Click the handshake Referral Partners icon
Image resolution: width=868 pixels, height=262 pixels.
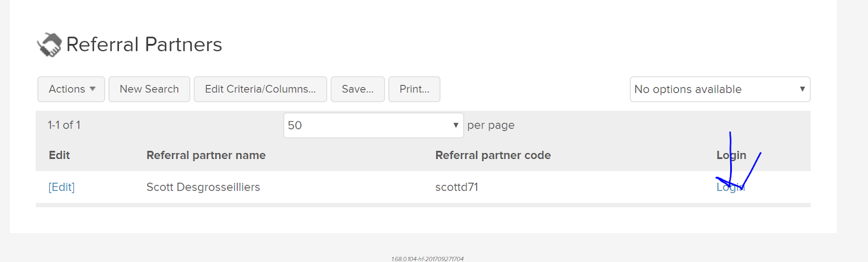pyautogui.click(x=49, y=44)
